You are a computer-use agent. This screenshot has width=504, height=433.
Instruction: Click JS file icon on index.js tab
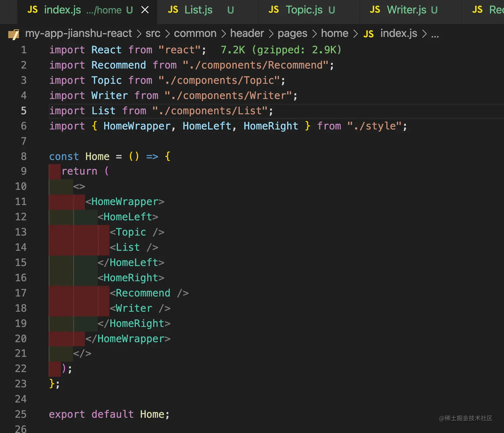[x=32, y=10]
